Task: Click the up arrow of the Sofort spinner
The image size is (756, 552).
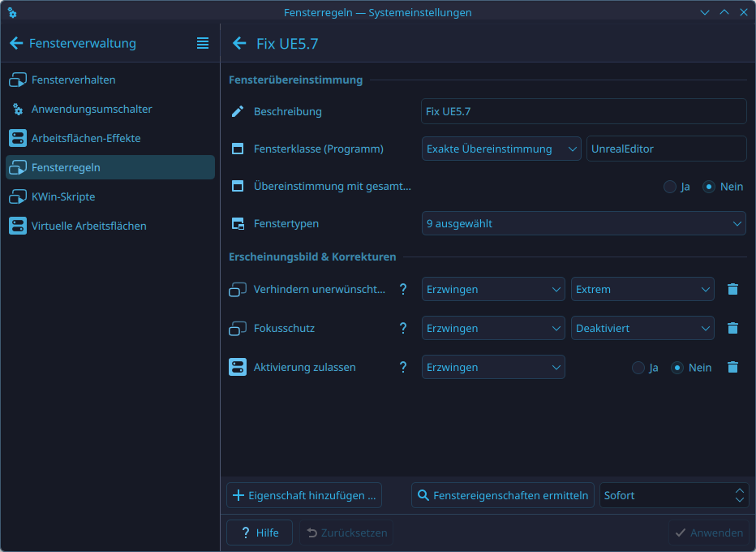Action: (738, 490)
